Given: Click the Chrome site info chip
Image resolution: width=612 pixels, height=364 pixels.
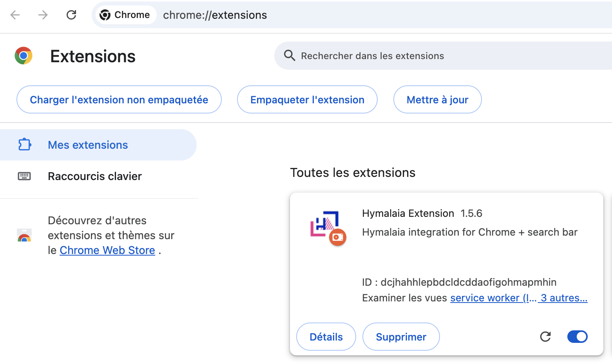Looking at the screenshot, I should click(125, 15).
